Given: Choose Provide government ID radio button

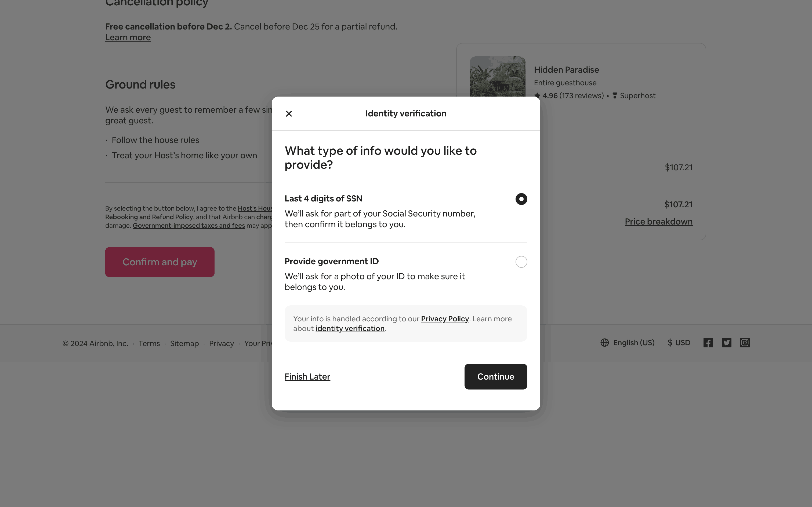Looking at the screenshot, I should tap(521, 262).
